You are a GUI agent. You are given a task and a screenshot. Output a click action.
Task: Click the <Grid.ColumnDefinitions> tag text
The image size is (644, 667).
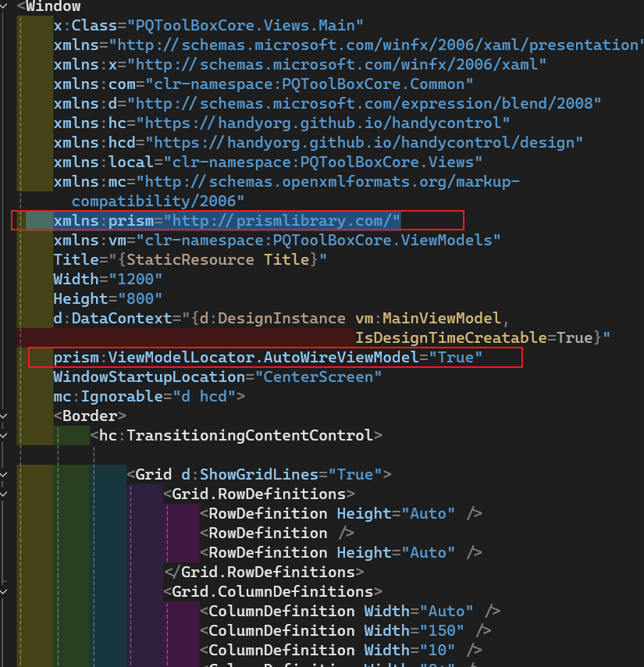click(272, 592)
